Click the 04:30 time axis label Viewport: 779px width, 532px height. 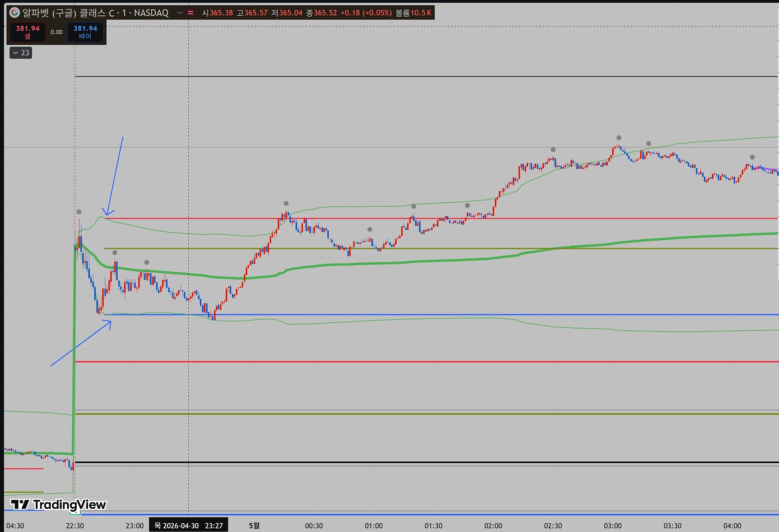point(15,526)
